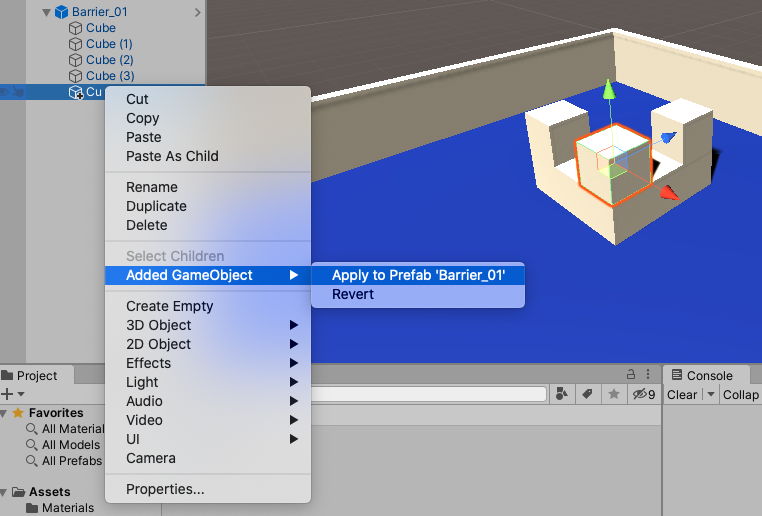The width and height of the screenshot is (762, 516).
Task: Open the Project panel three-dot menu
Action: tap(648, 374)
